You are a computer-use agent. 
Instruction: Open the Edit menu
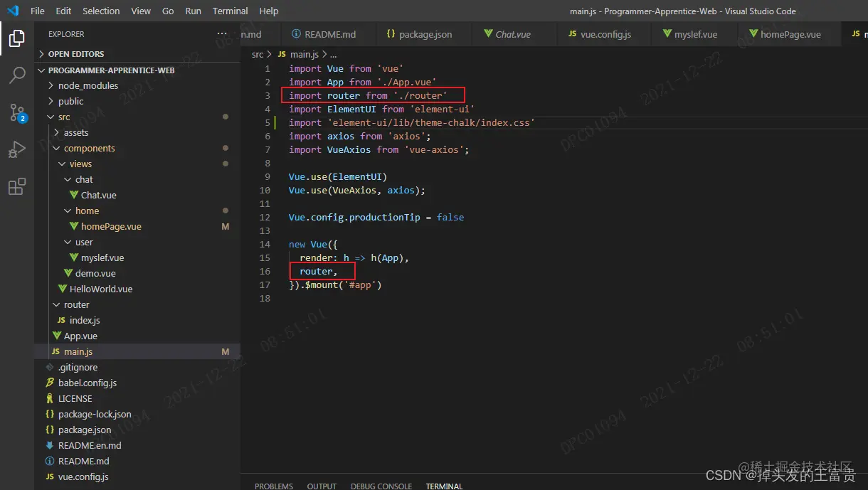[x=63, y=11]
